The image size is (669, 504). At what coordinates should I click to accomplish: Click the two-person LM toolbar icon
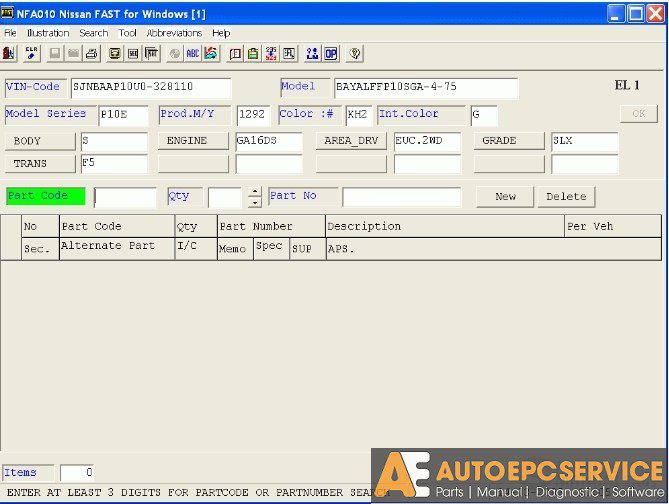[x=312, y=54]
